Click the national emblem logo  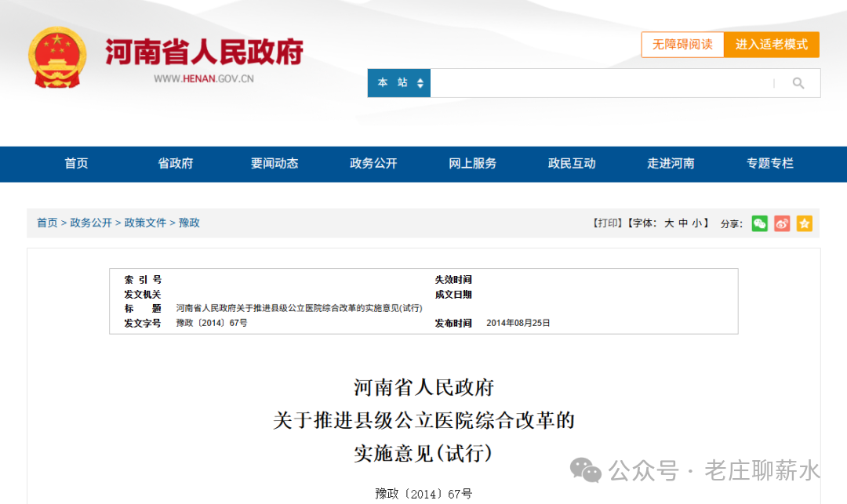56,56
